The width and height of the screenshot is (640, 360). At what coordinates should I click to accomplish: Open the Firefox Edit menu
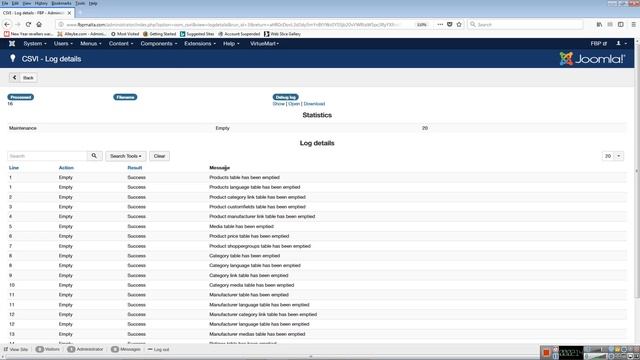[15, 3]
